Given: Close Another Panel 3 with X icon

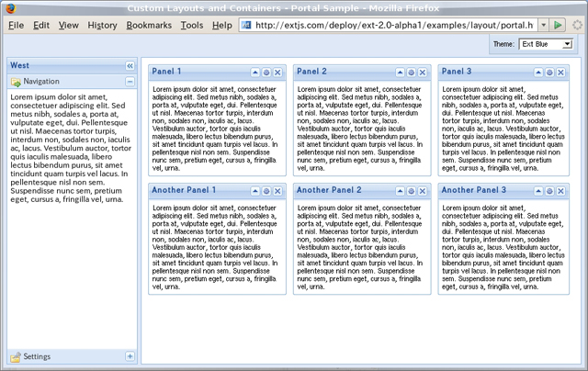Looking at the screenshot, I should pos(560,191).
